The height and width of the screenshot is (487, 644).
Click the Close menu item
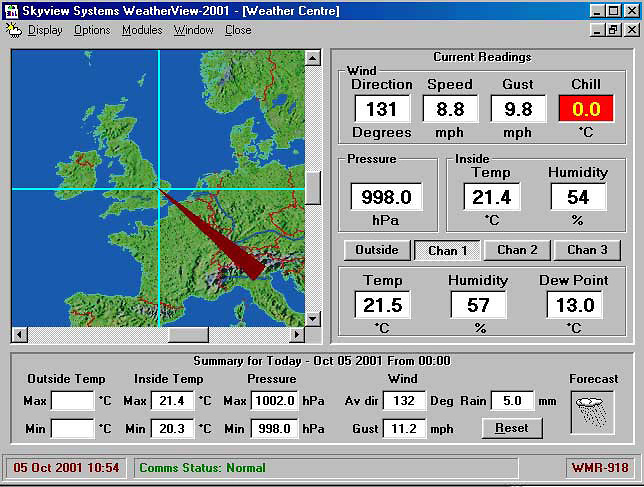tap(238, 30)
